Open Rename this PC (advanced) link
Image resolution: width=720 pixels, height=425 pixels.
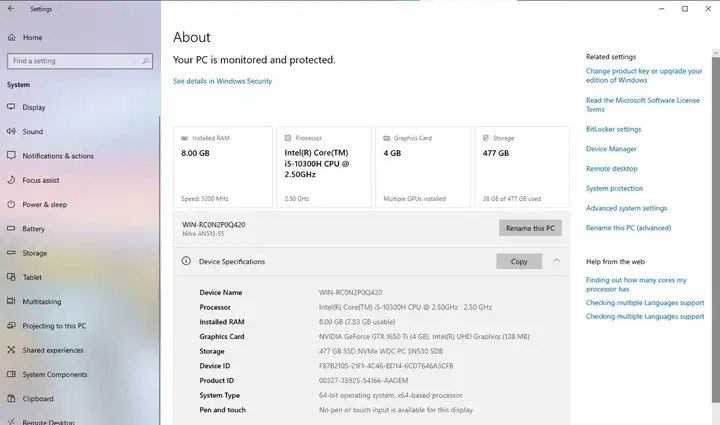pos(628,228)
